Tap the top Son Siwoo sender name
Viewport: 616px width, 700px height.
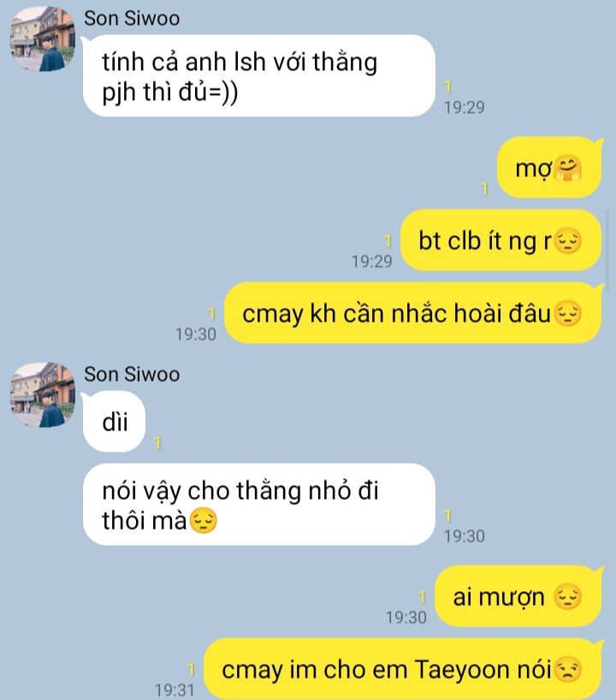[x=132, y=18]
